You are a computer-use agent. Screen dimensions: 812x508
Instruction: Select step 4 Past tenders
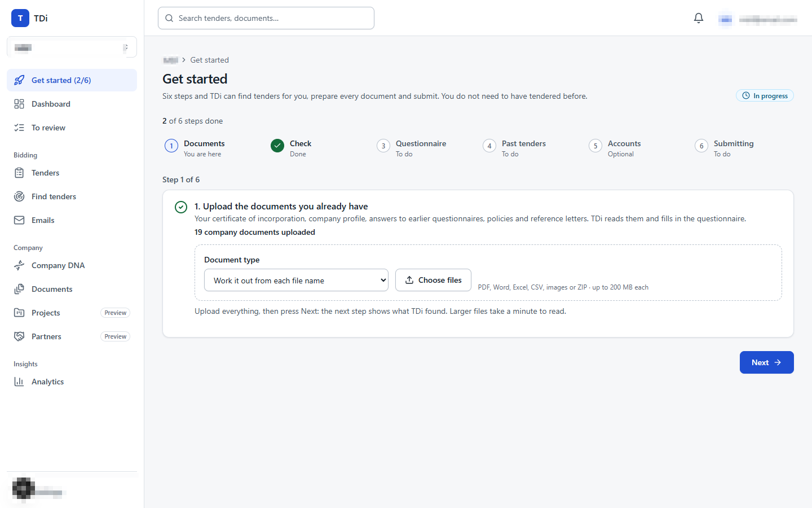pyautogui.click(x=514, y=148)
